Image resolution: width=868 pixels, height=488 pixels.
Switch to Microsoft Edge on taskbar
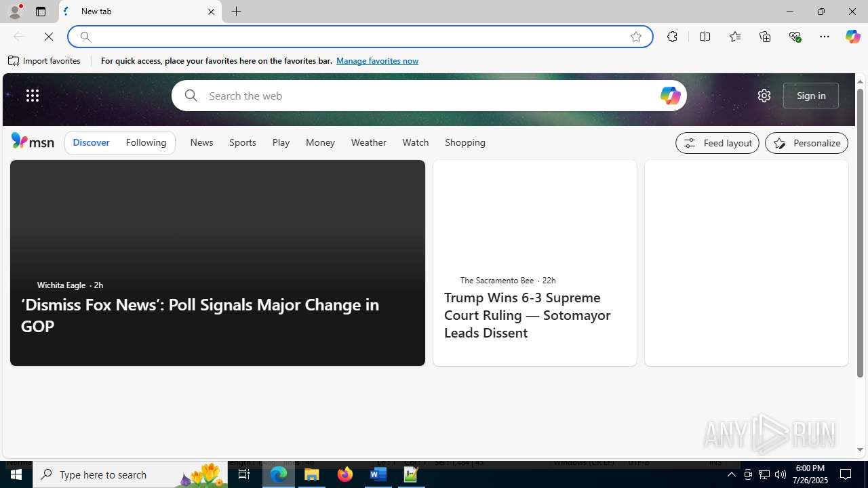pyautogui.click(x=279, y=474)
